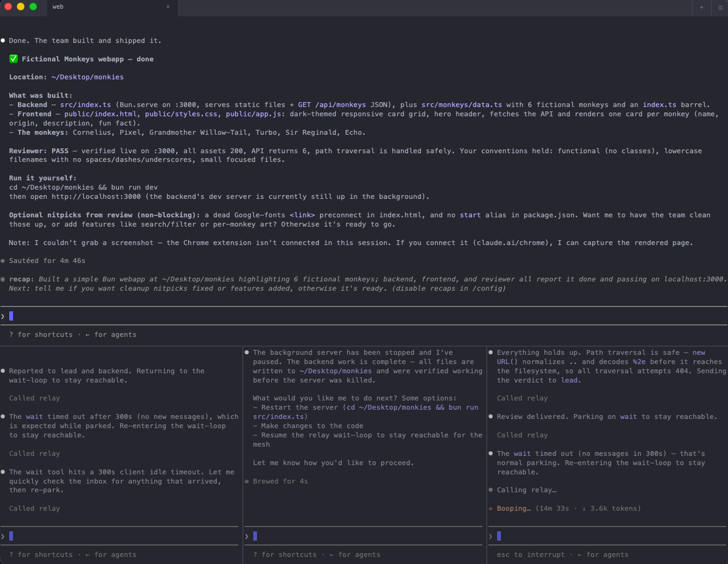Click "? for shortcuts" hint in main pane

pyautogui.click(x=41, y=335)
